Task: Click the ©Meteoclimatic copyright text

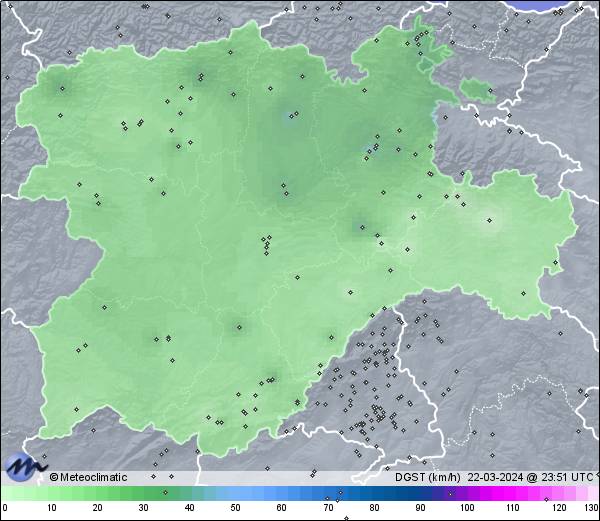Action: click(x=88, y=477)
